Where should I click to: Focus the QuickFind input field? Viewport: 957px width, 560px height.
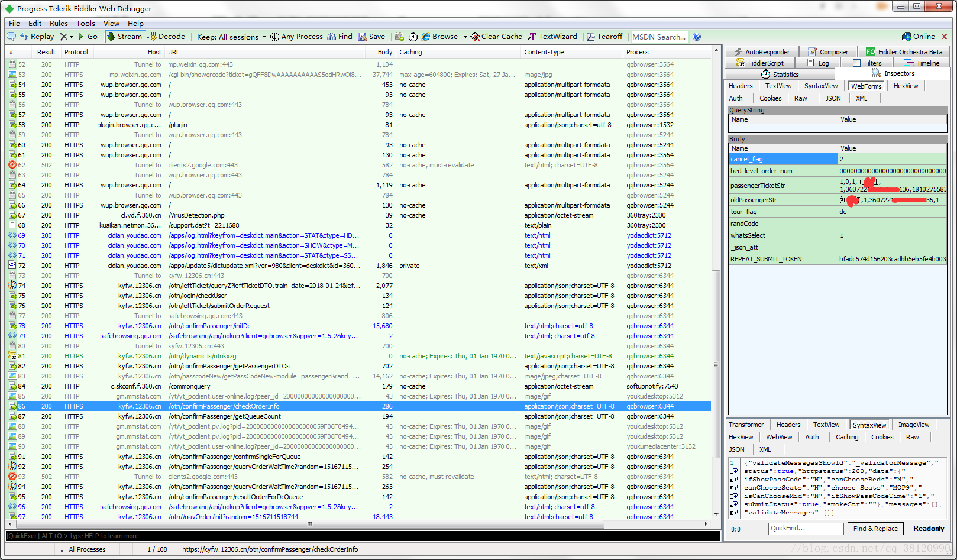coord(806,529)
